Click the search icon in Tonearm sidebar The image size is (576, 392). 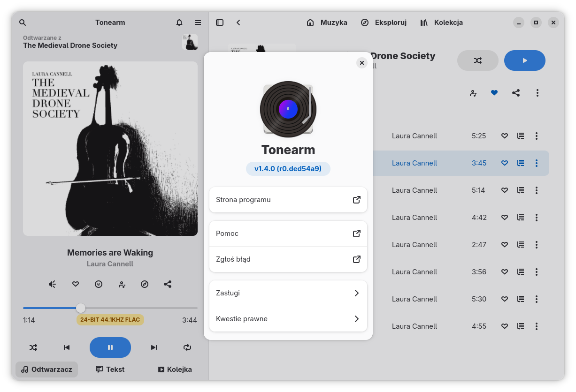point(23,23)
